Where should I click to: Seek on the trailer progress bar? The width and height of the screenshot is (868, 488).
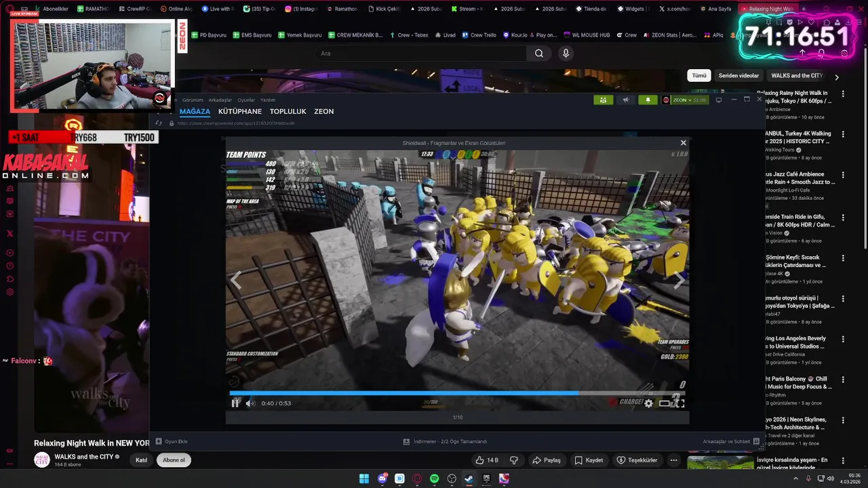pos(457,392)
